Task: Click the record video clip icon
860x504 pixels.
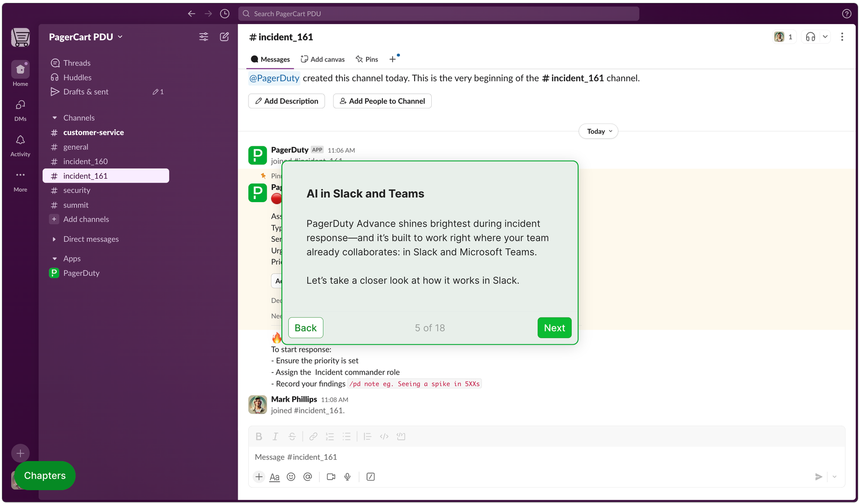Action: pyautogui.click(x=331, y=476)
